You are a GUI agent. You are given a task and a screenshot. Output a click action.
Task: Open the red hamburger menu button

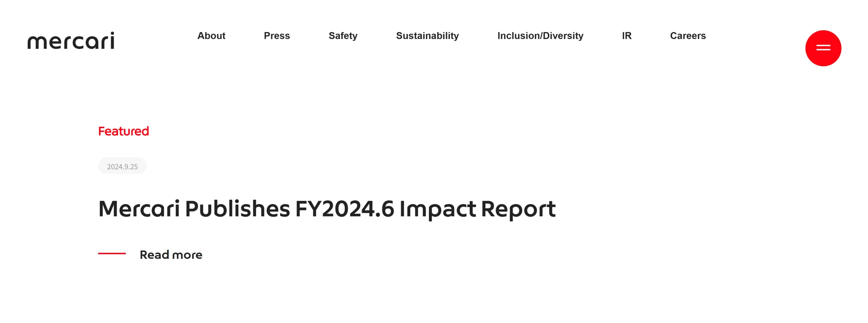823,48
